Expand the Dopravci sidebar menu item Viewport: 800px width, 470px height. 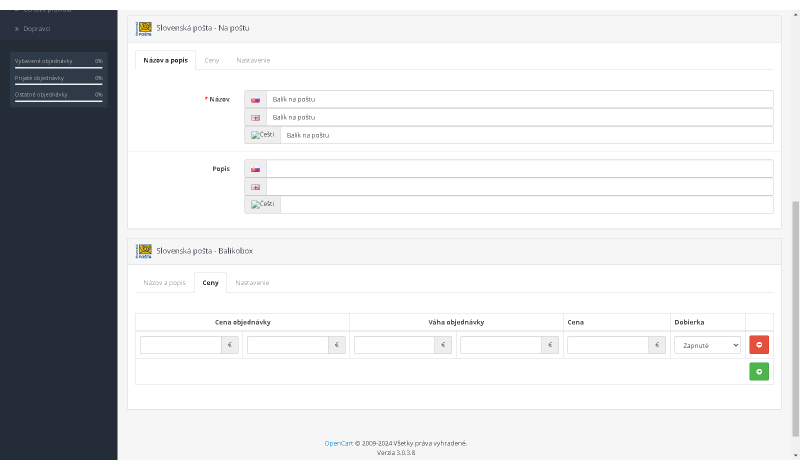[37, 28]
